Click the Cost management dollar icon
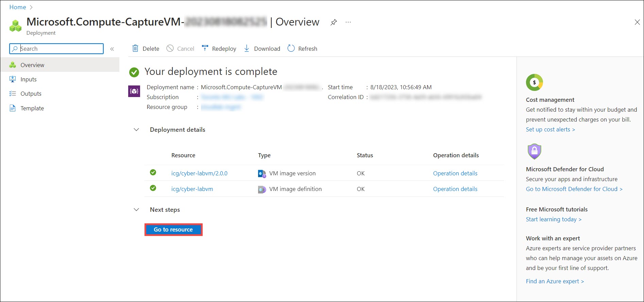 coord(535,82)
